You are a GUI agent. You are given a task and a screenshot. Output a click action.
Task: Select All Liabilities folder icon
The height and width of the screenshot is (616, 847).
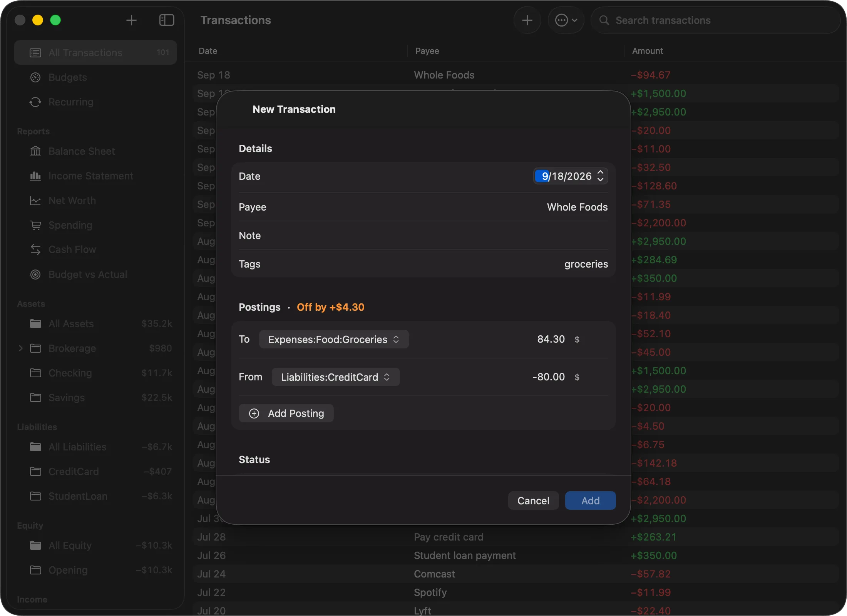(x=35, y=447)
